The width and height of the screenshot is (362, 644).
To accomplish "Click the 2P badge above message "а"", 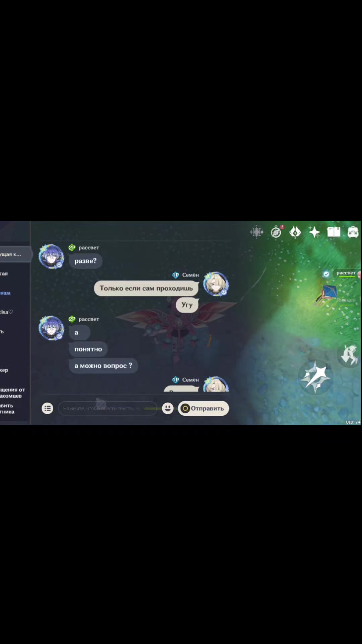I will tap(72, 319).
